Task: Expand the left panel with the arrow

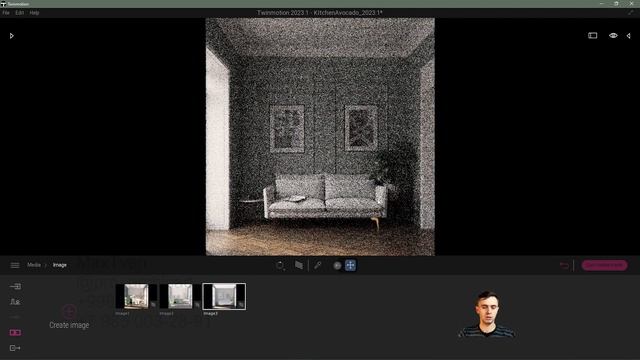Action: tap(11, 36)
